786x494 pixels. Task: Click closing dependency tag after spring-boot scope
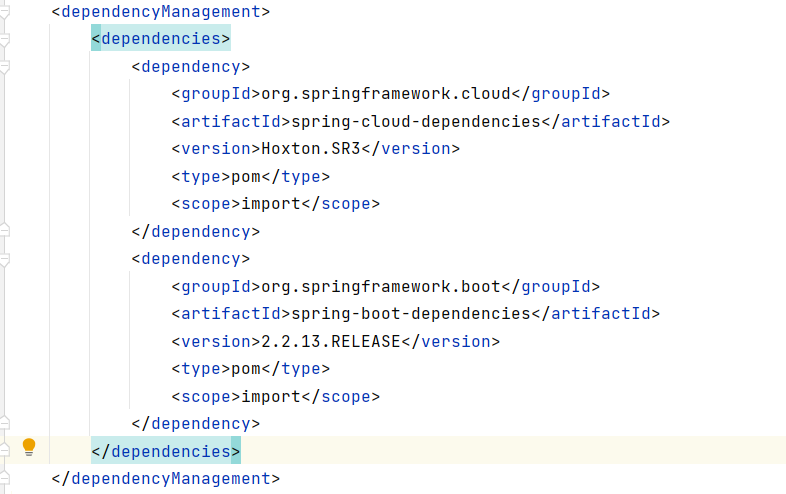[195, 424]
